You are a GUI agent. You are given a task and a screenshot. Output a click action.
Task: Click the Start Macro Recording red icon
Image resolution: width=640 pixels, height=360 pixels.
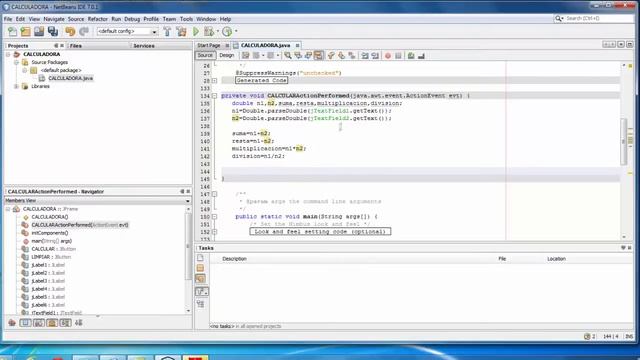[x=388, y=56]
